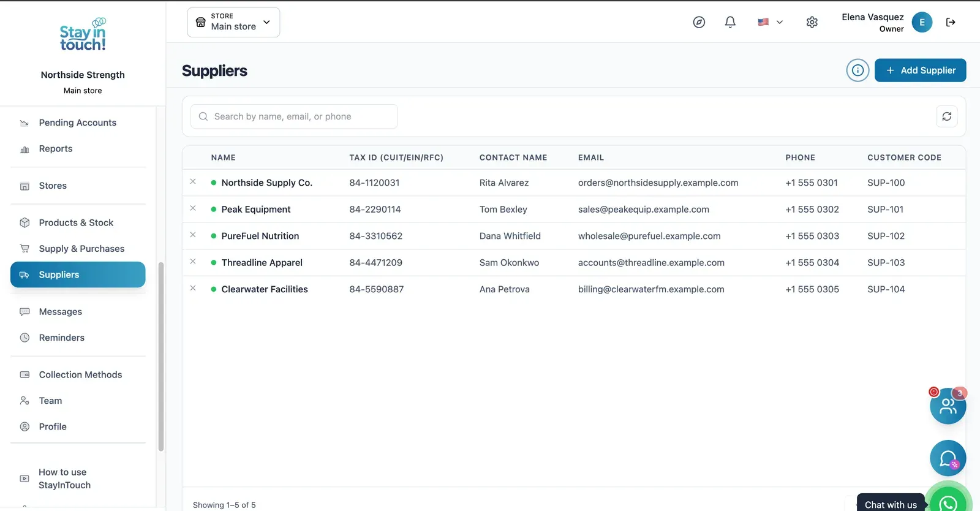Click the Elena Vasquez avatar
980x511 pixels.
click(x=922, y=22)
